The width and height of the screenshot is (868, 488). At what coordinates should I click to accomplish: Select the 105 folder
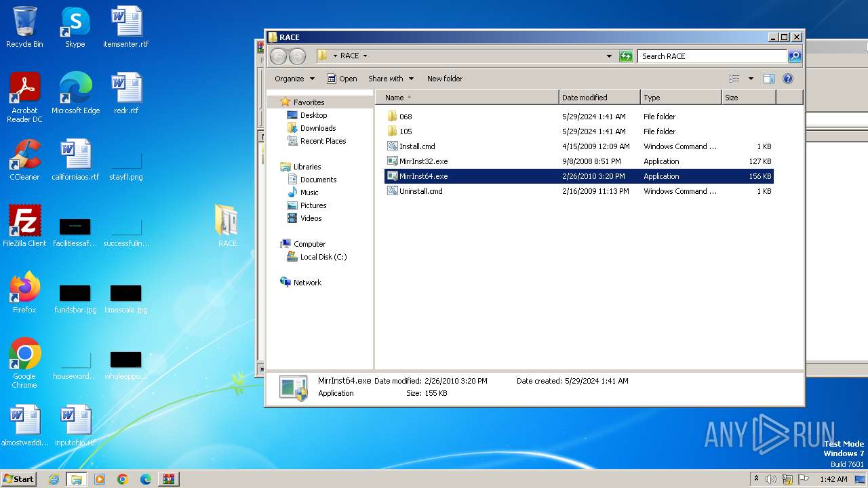579,131
